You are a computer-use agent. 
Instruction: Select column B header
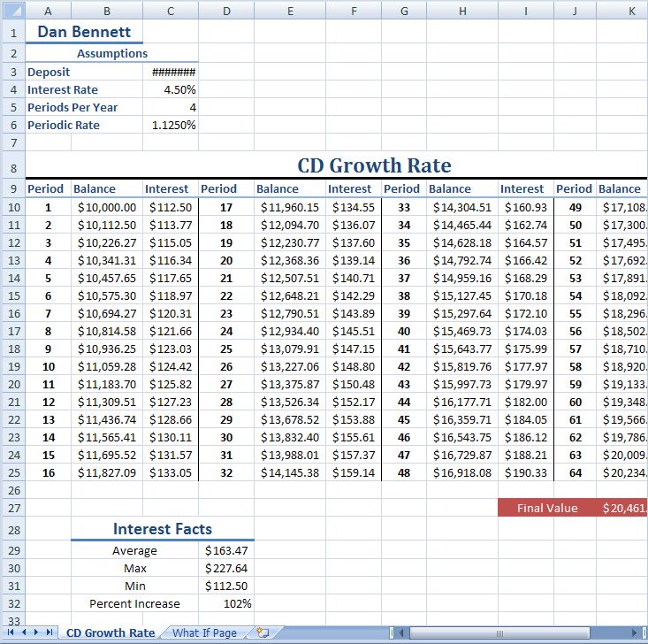pyautogui.click(x=106, y=11)
